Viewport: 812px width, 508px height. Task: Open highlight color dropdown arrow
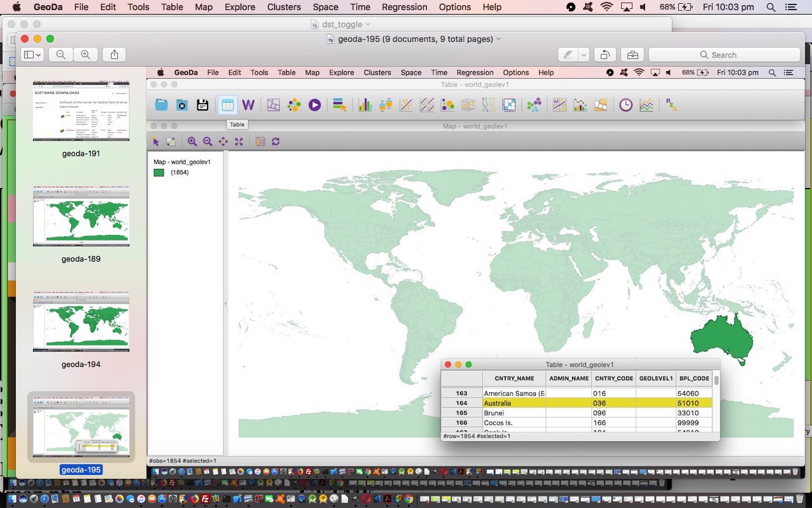pos(584,55)
